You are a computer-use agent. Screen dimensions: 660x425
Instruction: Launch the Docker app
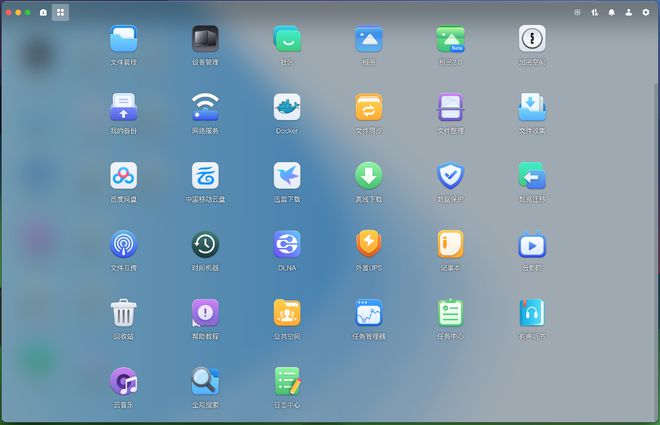pos(287,108)
